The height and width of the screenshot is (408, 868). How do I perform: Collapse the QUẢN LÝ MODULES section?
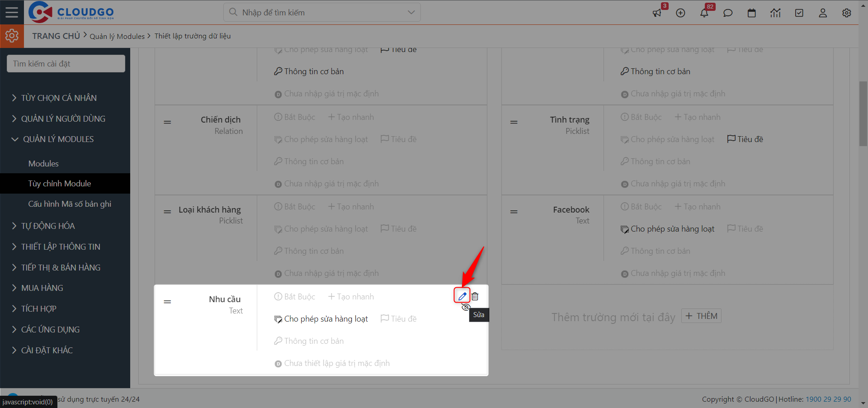click(x=58, y=139)
